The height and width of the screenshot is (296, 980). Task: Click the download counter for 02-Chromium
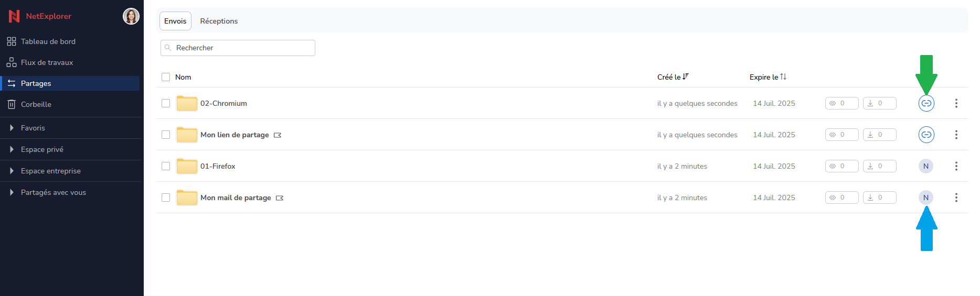(880, 103)
